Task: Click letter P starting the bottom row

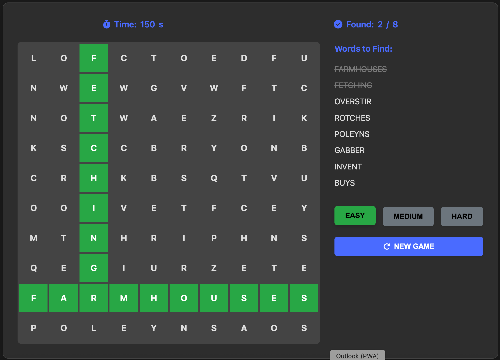Action: [x=34, y=328]
